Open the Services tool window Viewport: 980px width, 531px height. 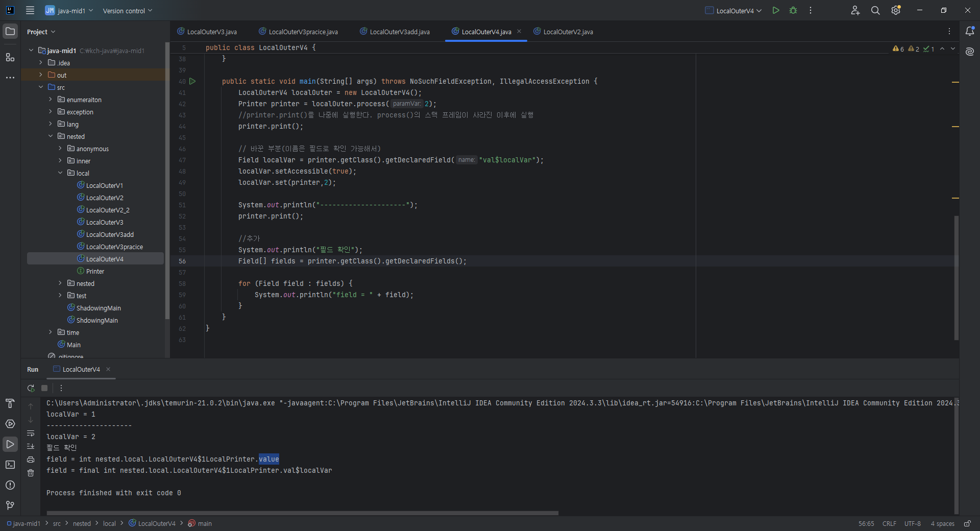tap(10, 424)
